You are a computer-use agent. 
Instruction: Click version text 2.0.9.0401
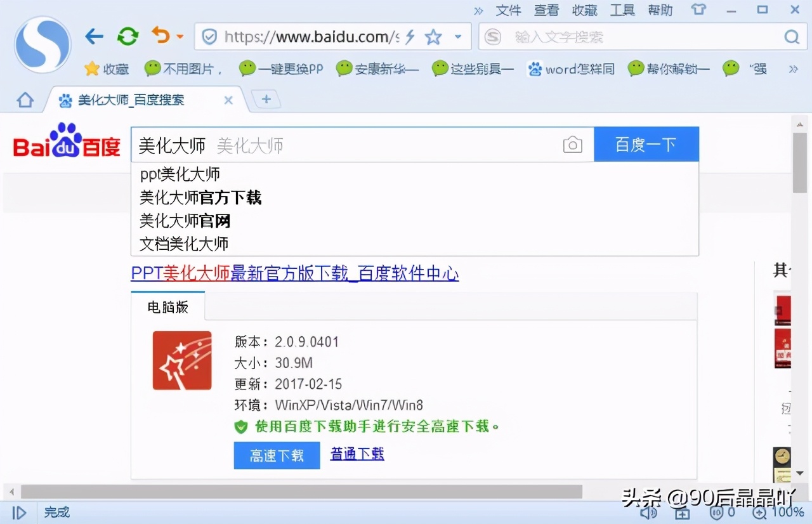pos(306,342)
